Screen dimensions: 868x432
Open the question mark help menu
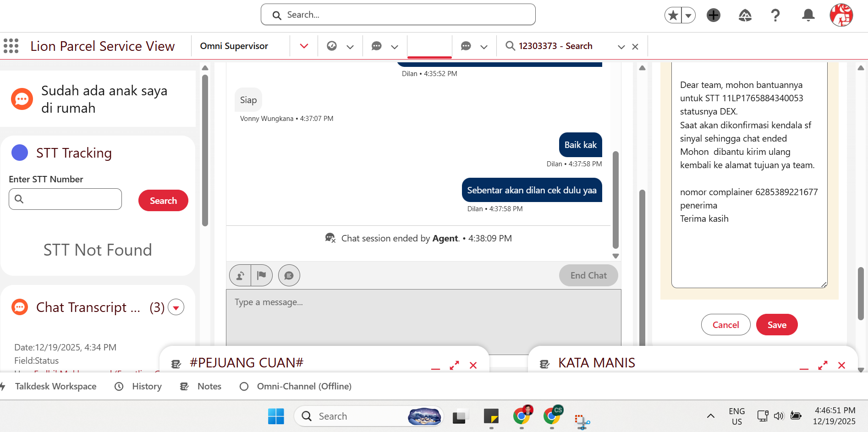pyautogui.click(x=775, y=16)
